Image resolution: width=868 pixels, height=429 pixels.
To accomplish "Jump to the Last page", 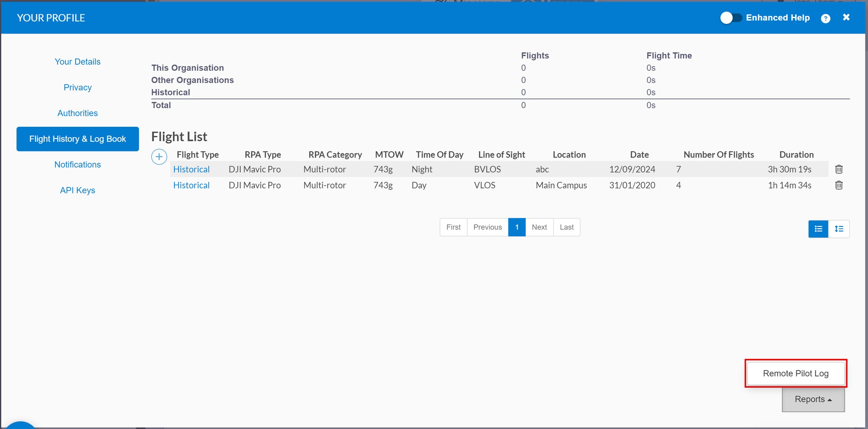I will 566,227.
